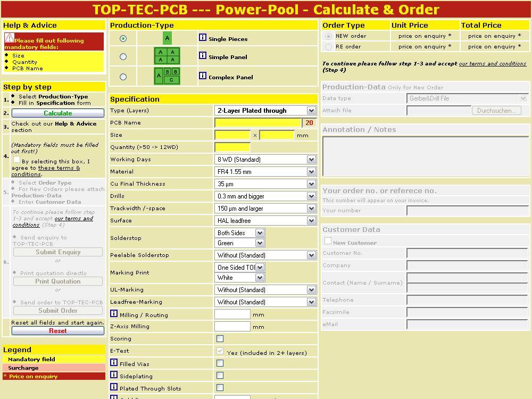This screenshot has width=532, height=399.
Task: Select Single Pieces production type radio
Action: [123, 39]
